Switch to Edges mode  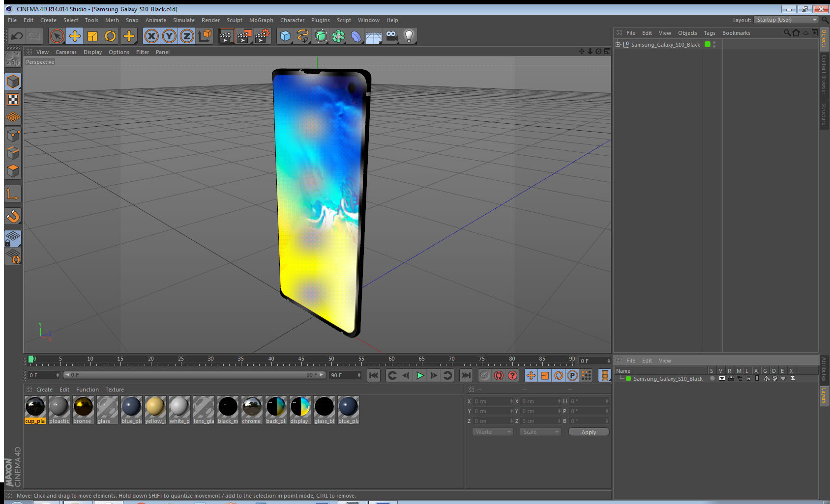pyautogui.click(x=13, y=153)
